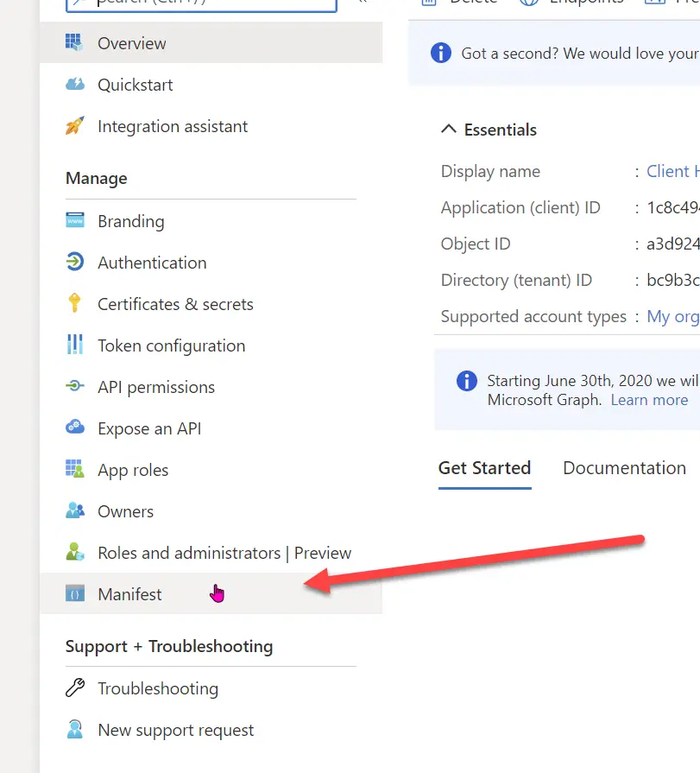
Task: Open the Manifest editor icon
Action: point(75,593)
